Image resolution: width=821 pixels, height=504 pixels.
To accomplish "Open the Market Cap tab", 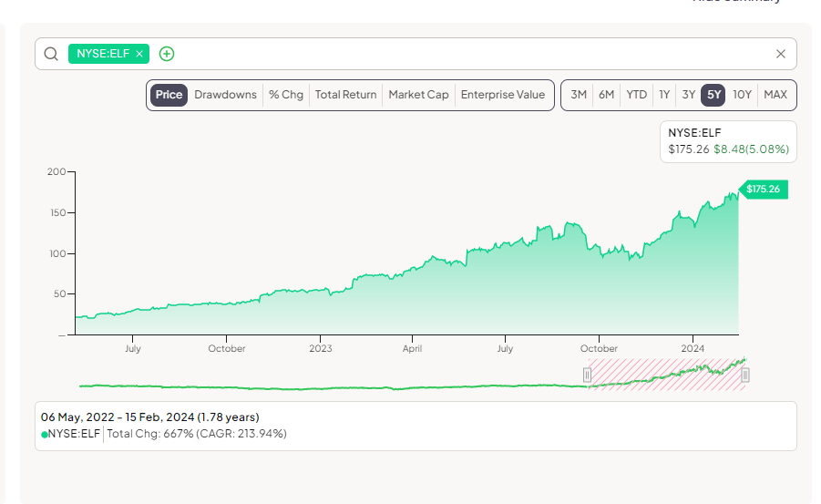I will (418, 95).
